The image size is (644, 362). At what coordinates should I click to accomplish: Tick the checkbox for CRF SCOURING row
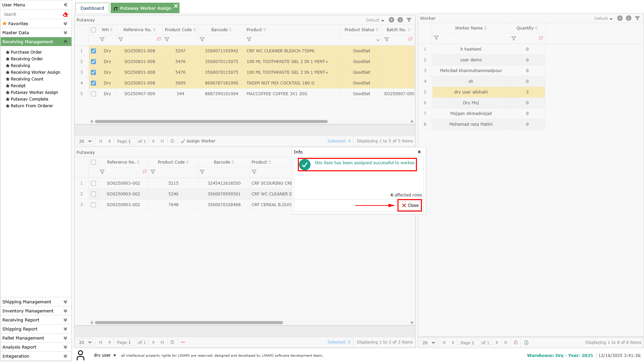(93, 183)
